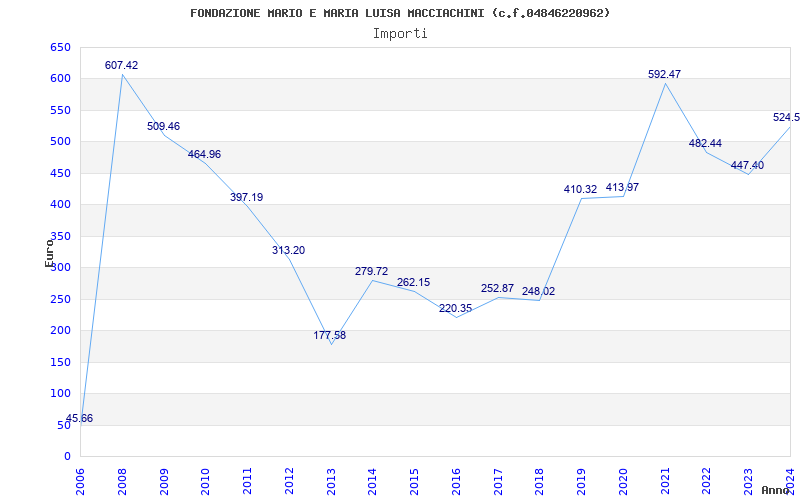Click the 600 y-axis tick label
The height and width of the screenshot is (500, 800).
(60, 79)
